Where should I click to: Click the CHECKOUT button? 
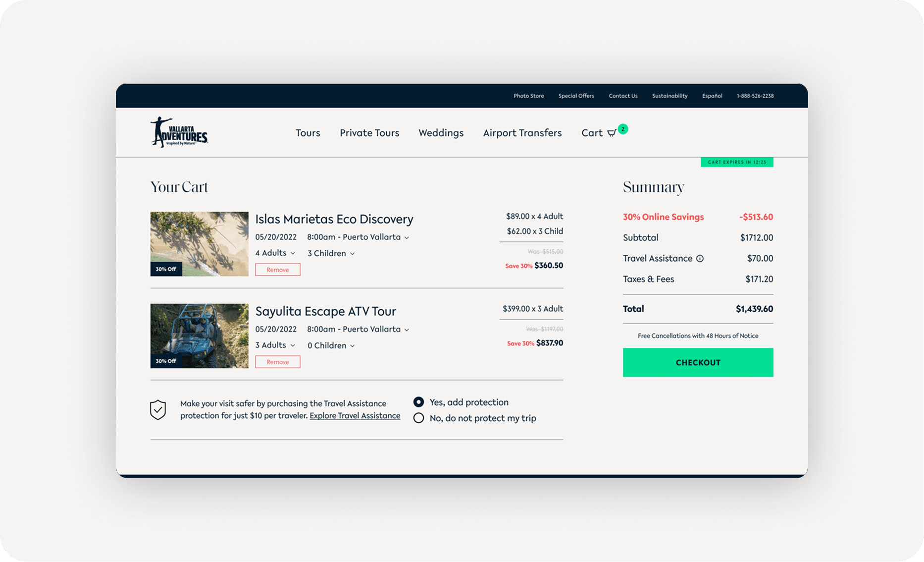(x=698, y=362)
